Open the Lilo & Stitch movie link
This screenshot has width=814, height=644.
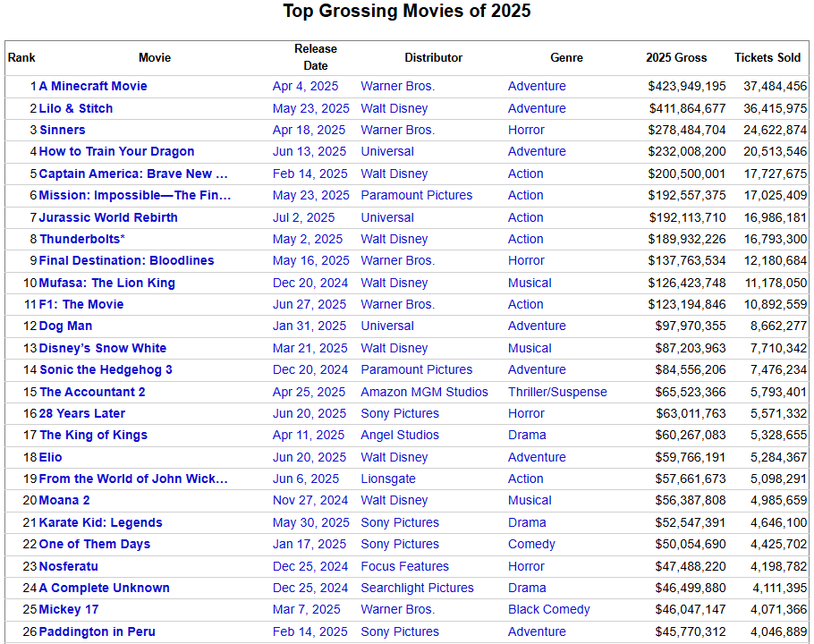point(76,108)
